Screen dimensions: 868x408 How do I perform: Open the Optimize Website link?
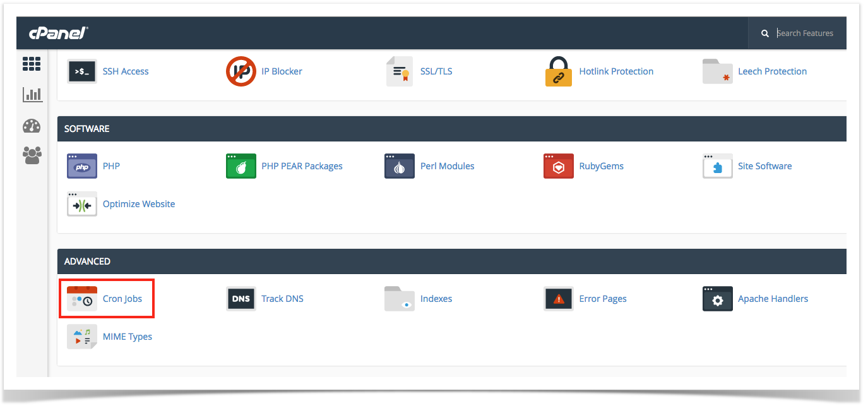click(x=139, y=204)
